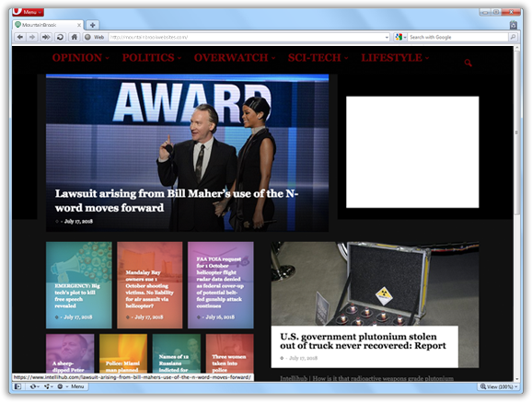Image resolution: width=532 pixels, height=402 pixels.
Task: Click the plutonium case photo
Action: point(375,283)
